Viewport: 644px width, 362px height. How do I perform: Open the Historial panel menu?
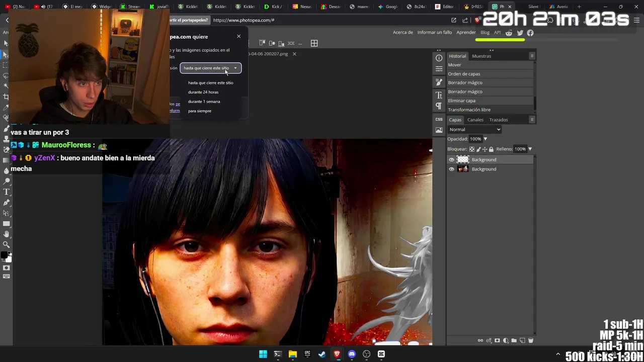click(532, 56)
